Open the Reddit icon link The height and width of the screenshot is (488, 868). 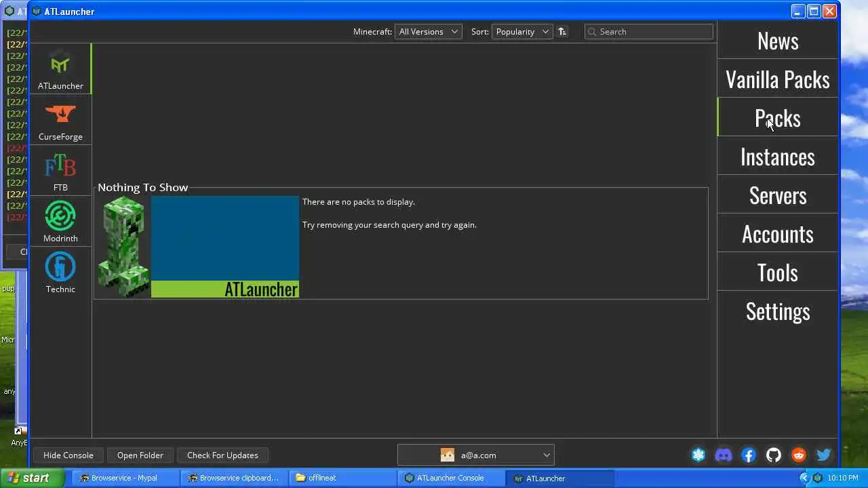point(799,455)
